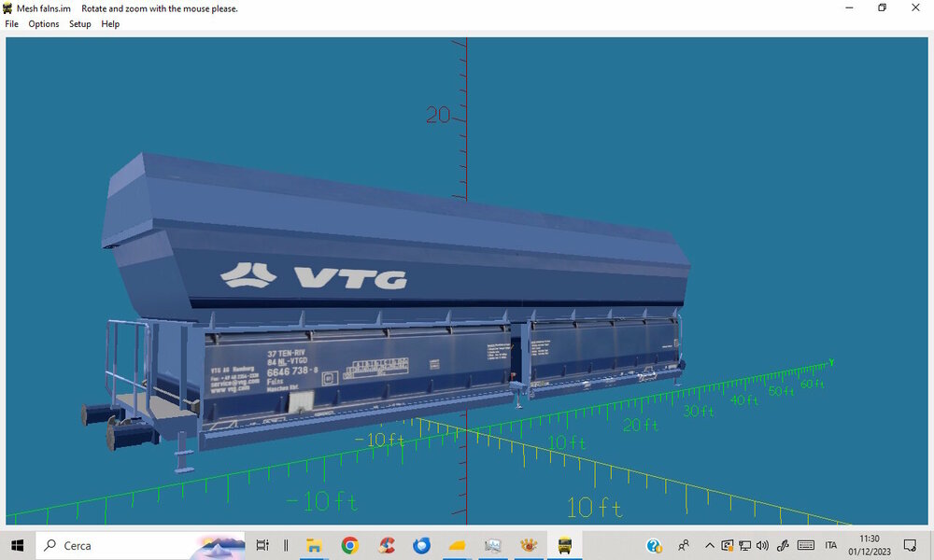Switch input language ITA indicator
This screenshot has width=934, height=560.
831,545
